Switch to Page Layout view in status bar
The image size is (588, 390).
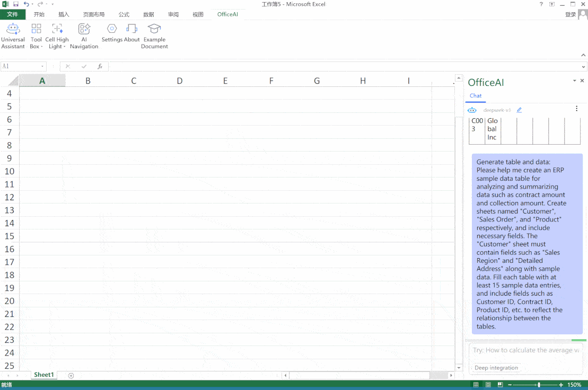(x=488, y=385)
